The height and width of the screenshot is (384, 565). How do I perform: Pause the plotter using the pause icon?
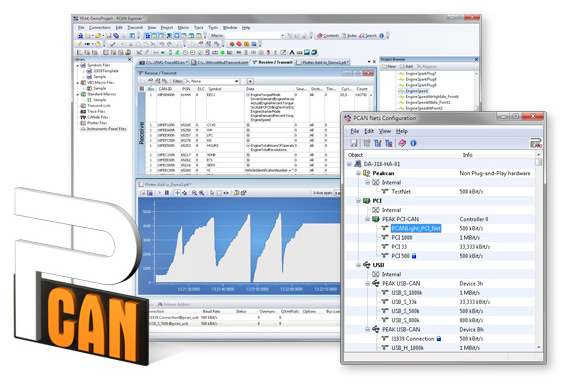click(167, 193)
